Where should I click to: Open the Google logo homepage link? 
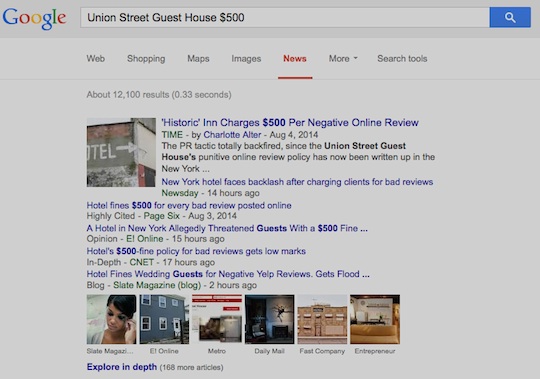point(34,18)
